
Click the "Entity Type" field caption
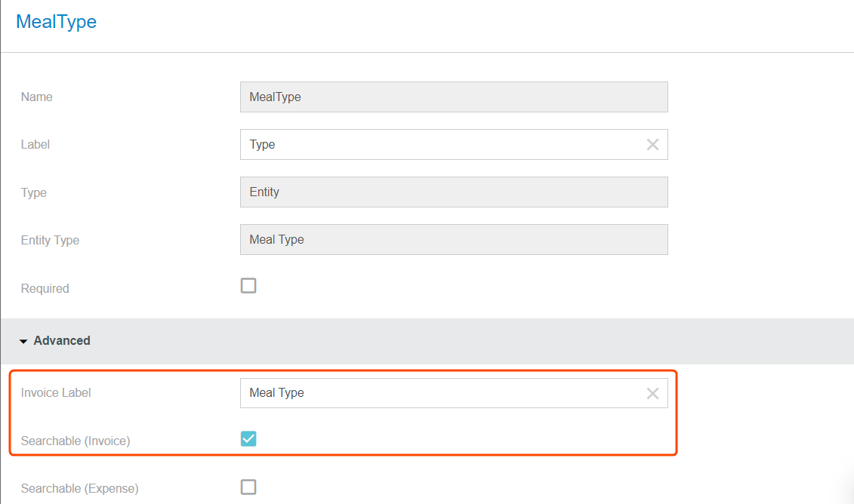point(50,241)
